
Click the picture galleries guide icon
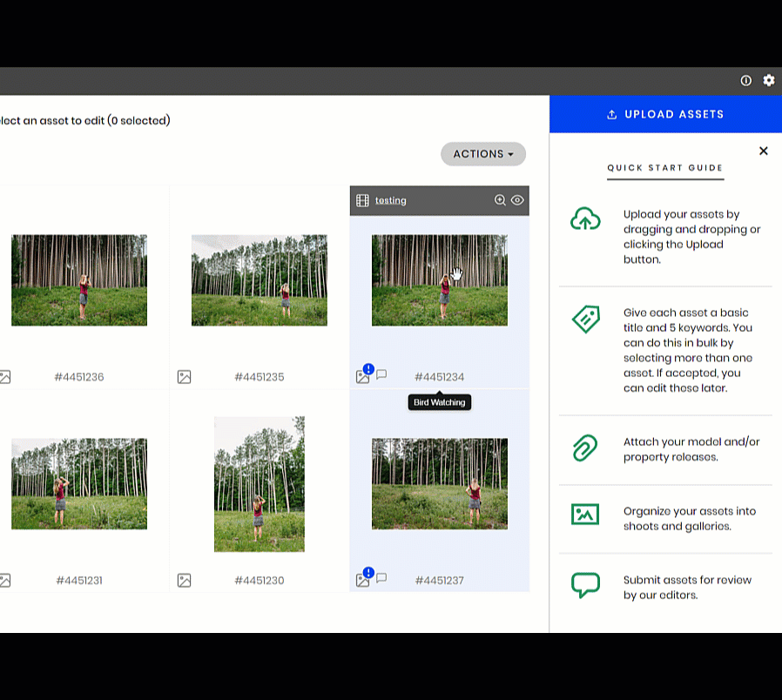[585, 514]
